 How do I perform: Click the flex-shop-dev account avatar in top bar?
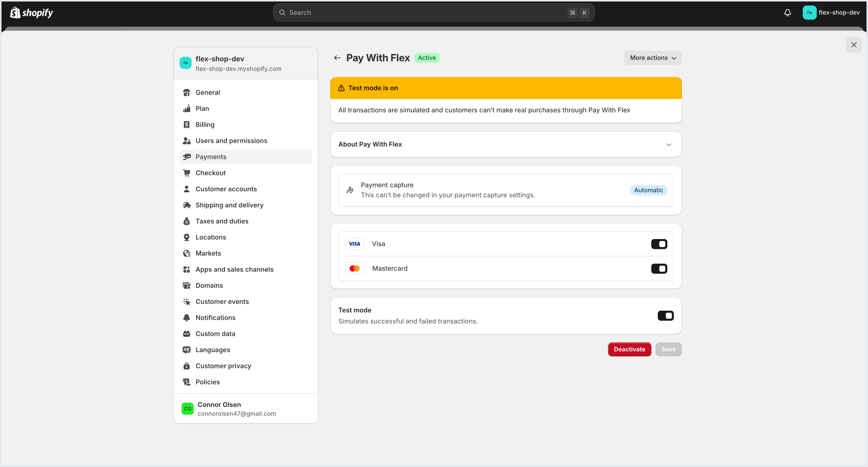[809, 13]
